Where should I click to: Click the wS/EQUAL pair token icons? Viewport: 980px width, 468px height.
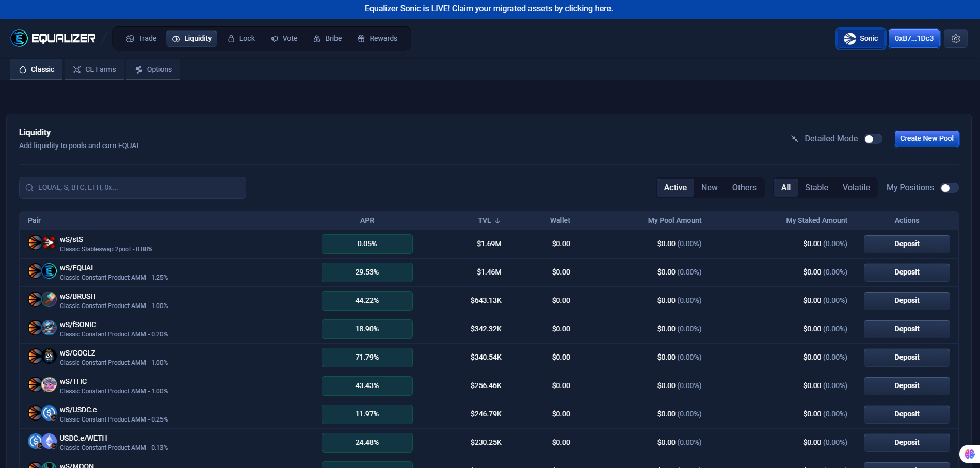coord(42,271)
